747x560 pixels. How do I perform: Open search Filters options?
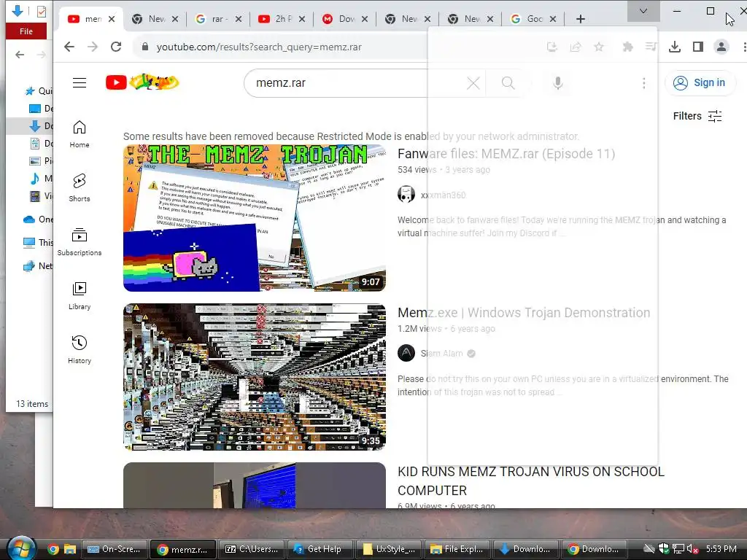(x=697, y=116)
